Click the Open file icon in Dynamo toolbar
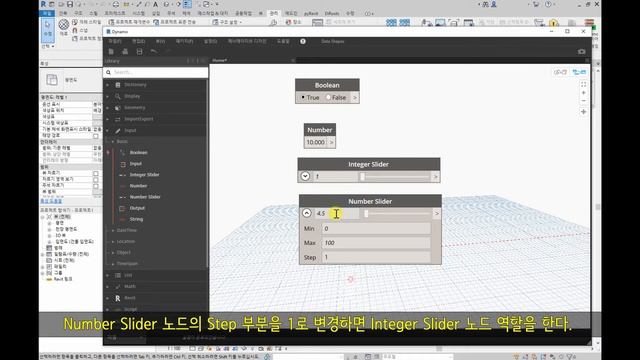 [x=125, y=51]
